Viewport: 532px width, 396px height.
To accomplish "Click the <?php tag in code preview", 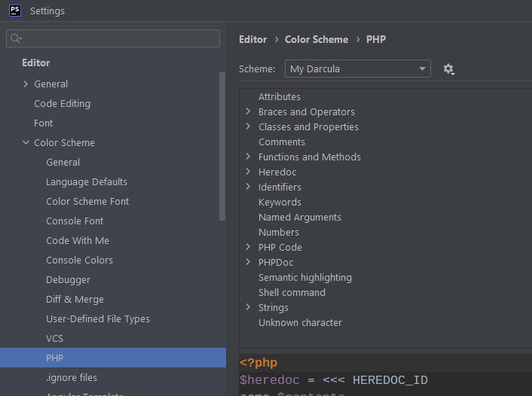I will 258,362.
